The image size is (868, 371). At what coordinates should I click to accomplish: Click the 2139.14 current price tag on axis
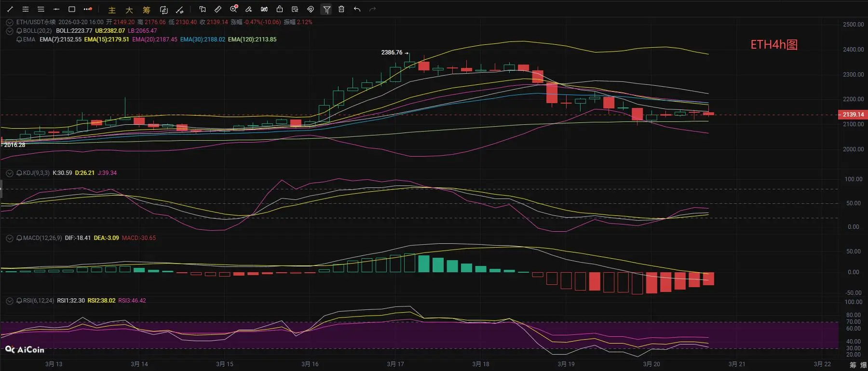(x=853, y=115)
